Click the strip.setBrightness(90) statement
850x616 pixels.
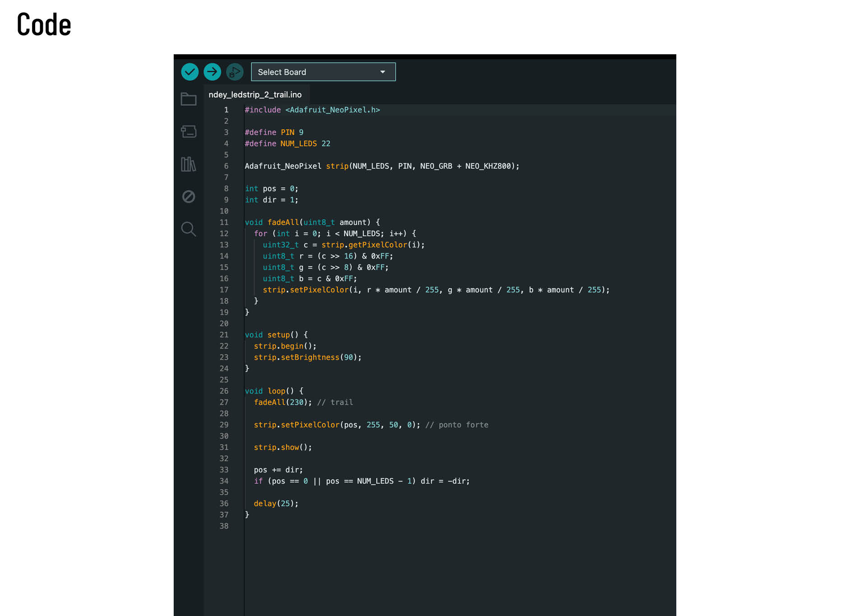308,357
